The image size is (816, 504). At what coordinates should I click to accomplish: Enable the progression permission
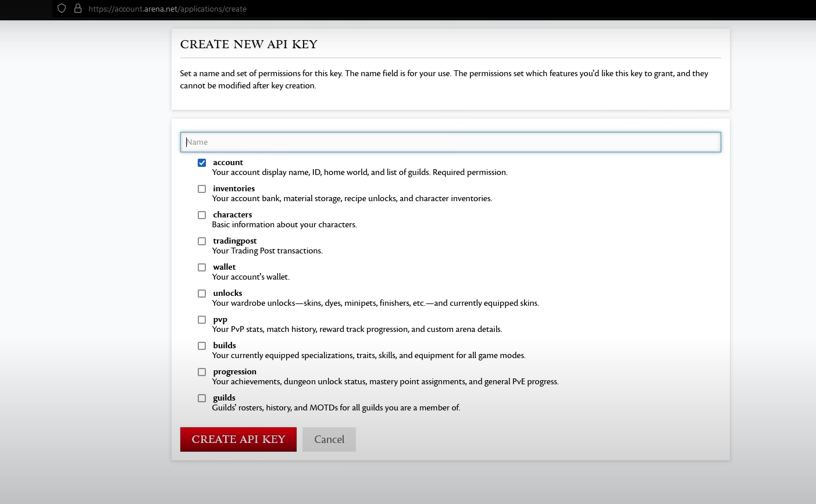[x=202, y=371]
